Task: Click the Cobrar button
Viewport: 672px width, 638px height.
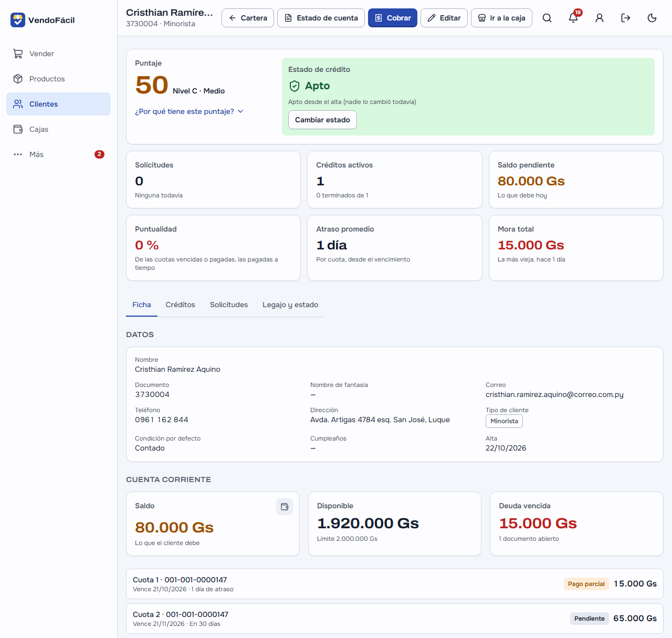Action: (x=393, y=18)
